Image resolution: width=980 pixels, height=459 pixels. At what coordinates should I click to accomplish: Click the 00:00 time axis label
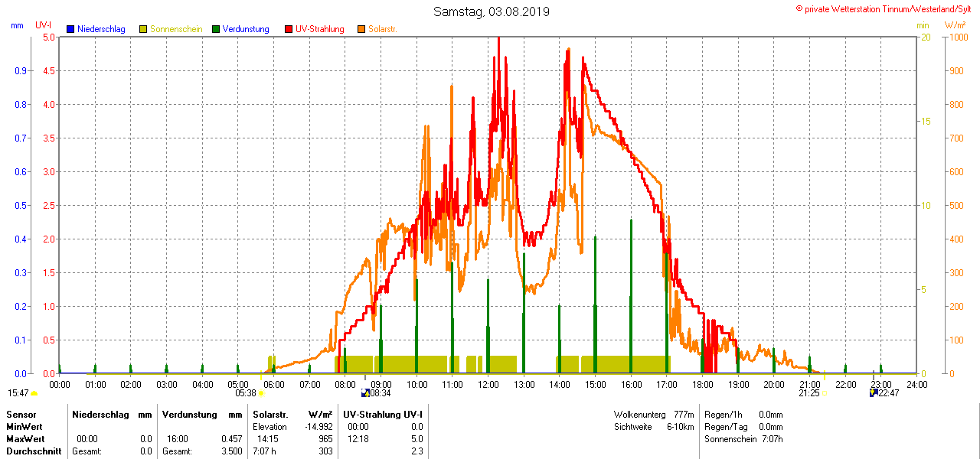[59, 384]
